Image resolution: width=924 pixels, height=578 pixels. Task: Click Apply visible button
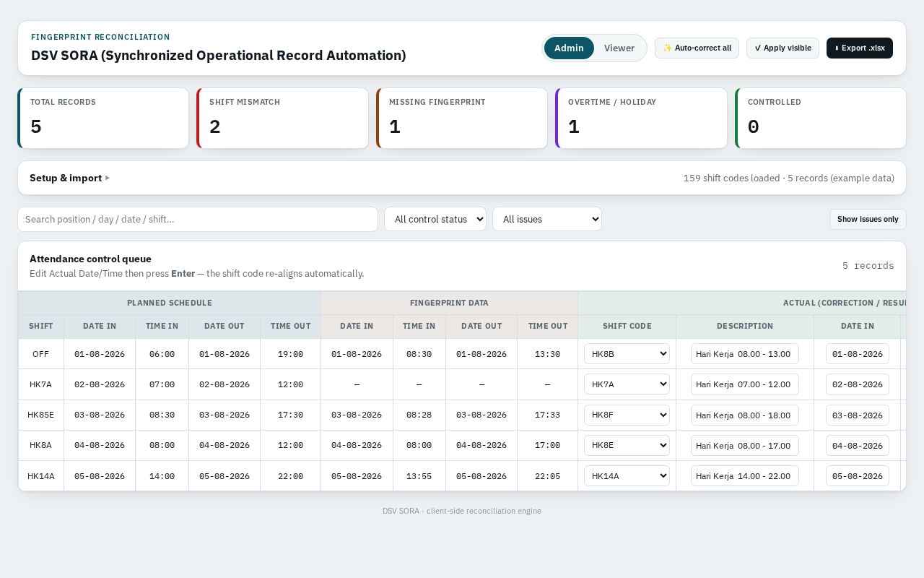point(783,48)
